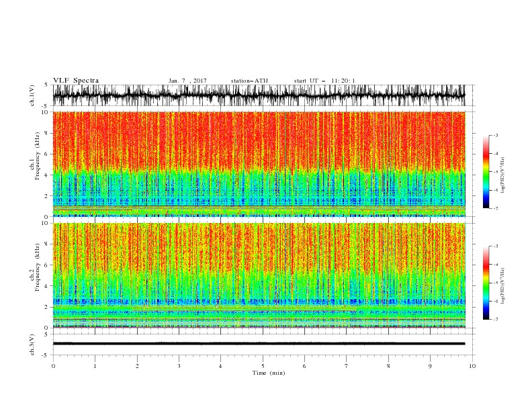Image resolution: width=532 pixels, height=411 pixels.
Task: Click the ch.1 colorbar "log(PSD)(V²/Hz)" label
Action: pos(502,175)
